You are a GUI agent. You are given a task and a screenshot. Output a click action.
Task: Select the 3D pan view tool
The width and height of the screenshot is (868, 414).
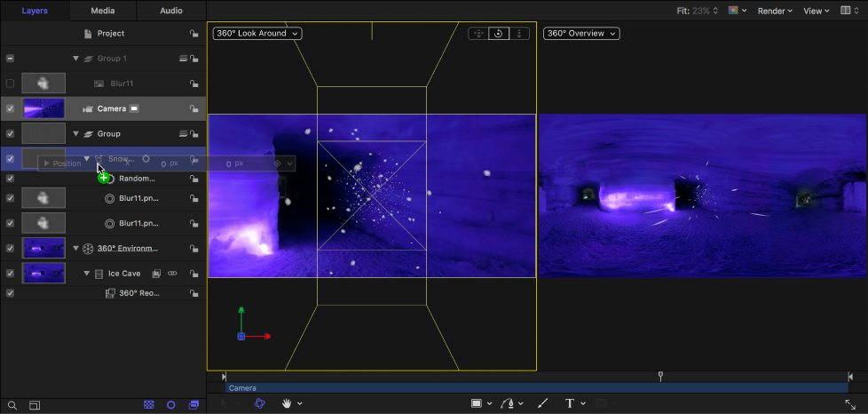pyautogui.click(x=477, y=34)
